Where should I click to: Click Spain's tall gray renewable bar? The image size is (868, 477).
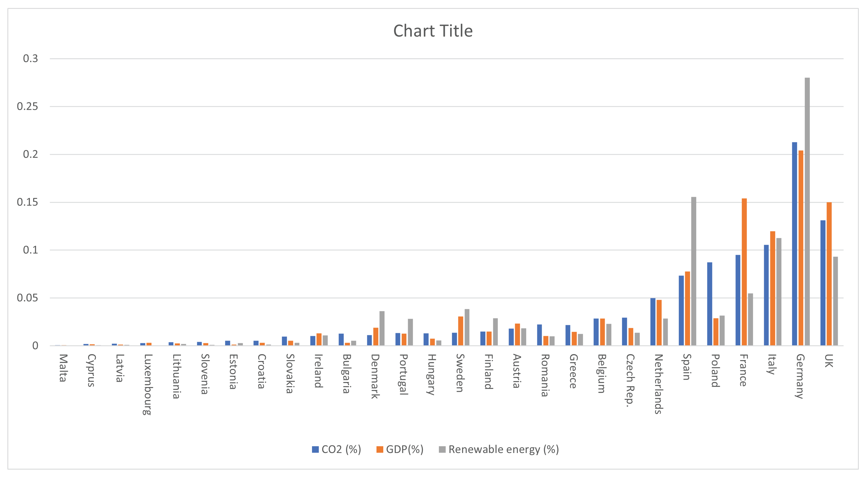694,271
